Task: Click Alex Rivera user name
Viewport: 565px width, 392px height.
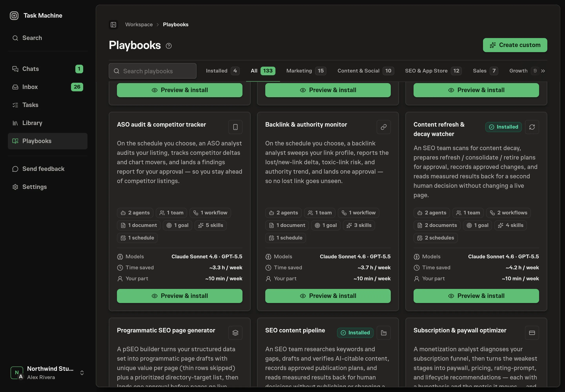Action: [x=41, y=377]
